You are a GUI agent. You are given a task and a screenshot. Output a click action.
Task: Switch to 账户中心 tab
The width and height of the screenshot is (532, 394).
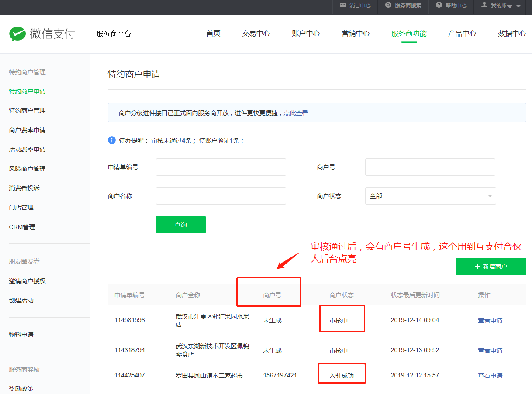(x=306, y=34)
